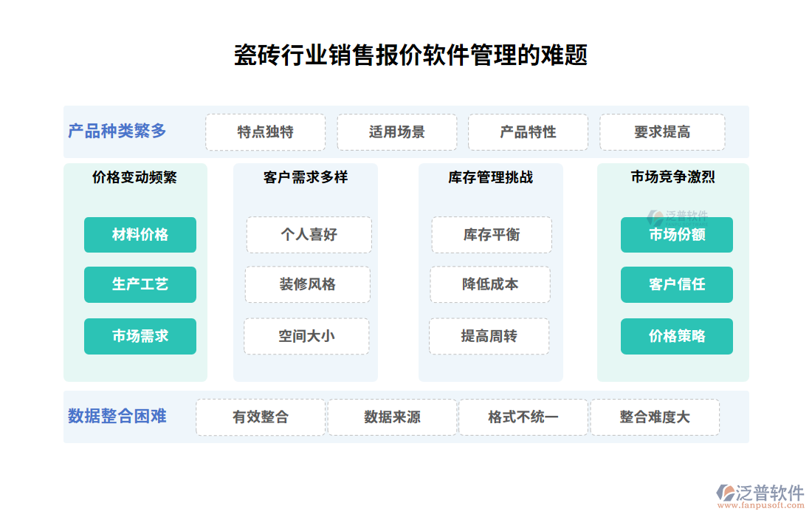Click the 泛普软件 logo icon
Viewport: 812px width, 517px height.
click(726, 491)
